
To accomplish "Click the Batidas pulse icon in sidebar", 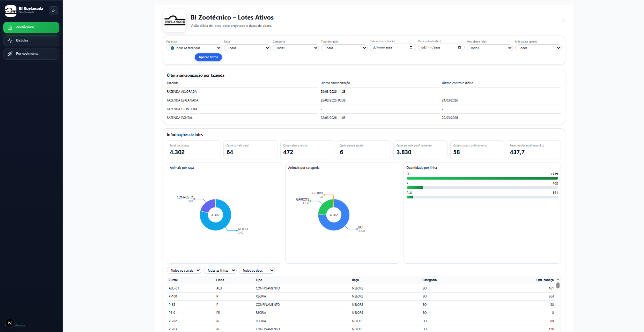I will point(10,40).
